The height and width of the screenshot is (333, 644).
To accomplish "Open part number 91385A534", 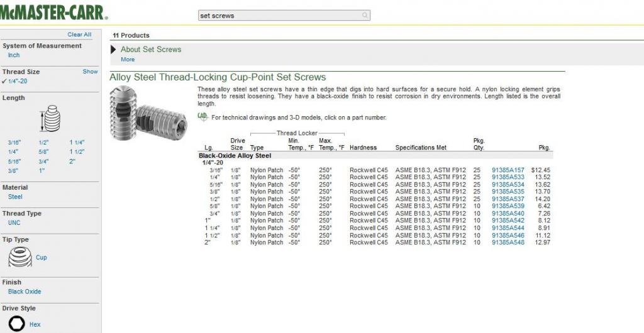I will tap(508, 185).
